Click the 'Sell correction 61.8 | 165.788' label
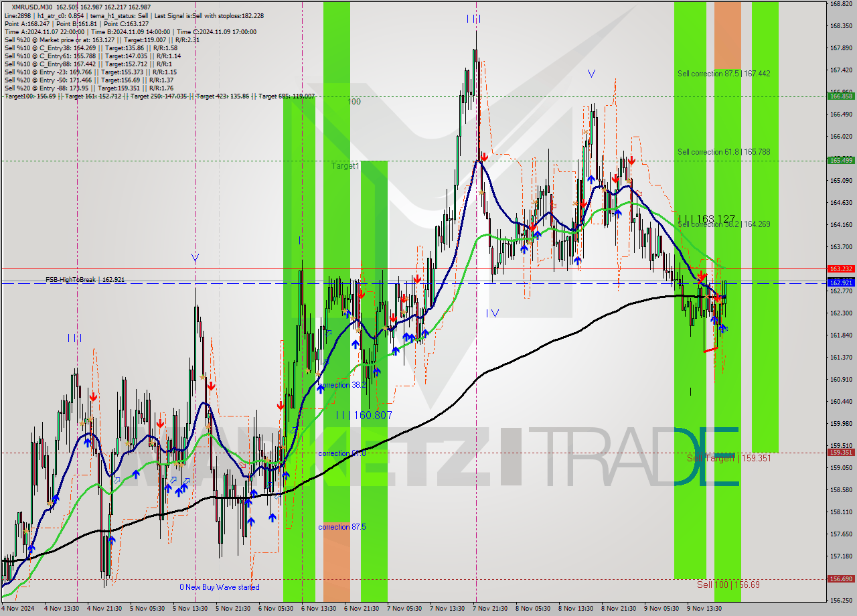857x616 pixels. coord(723,152)
